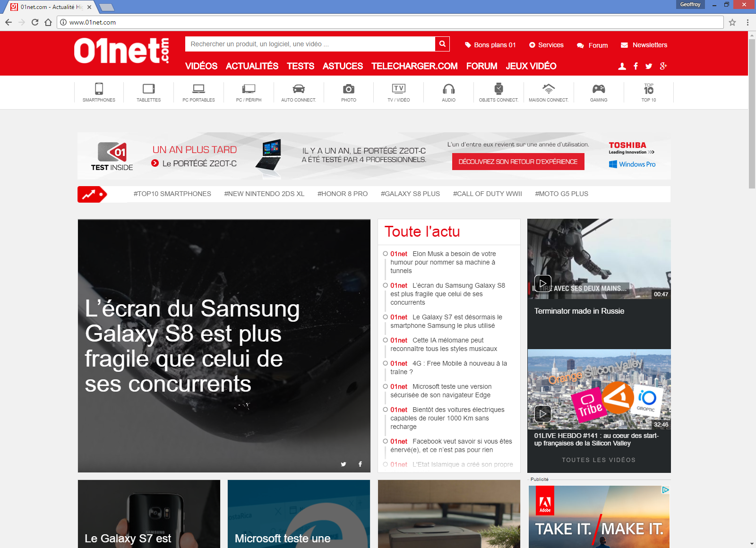Reload the page with refresh button
756x548 pixels.
click(x=35, y=22)
